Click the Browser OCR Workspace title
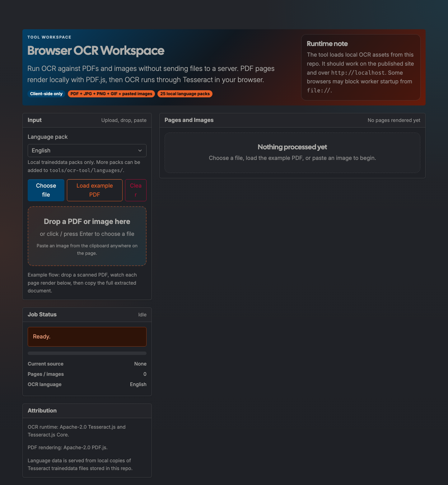This screenshot has height=485, width=448. point(96,51)
